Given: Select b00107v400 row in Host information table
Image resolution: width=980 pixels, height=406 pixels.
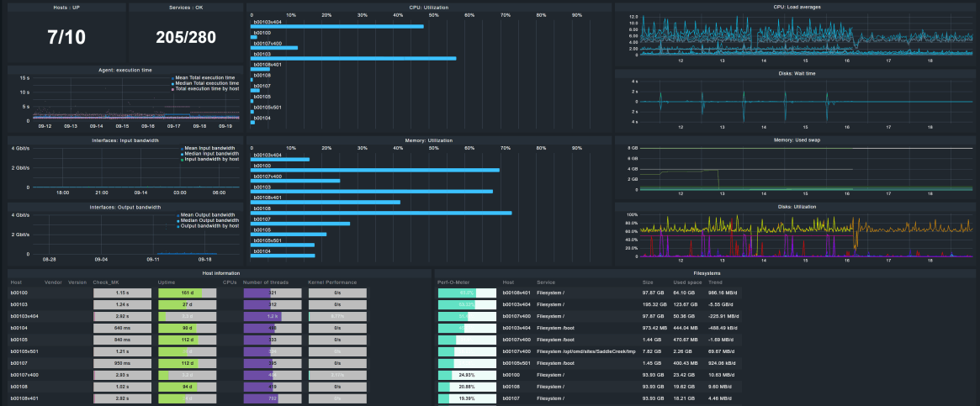Looking at the screenshot, I should click(x=26, y=374).
